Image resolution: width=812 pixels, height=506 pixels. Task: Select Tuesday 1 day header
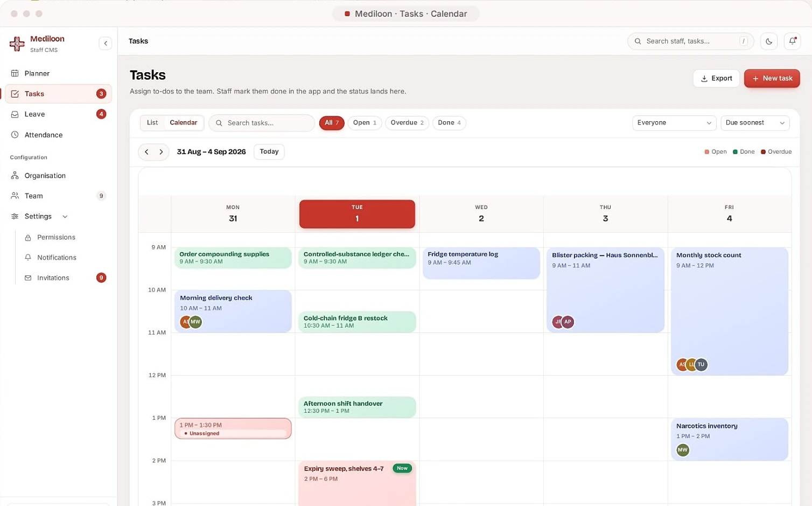(x=357, y=214)
